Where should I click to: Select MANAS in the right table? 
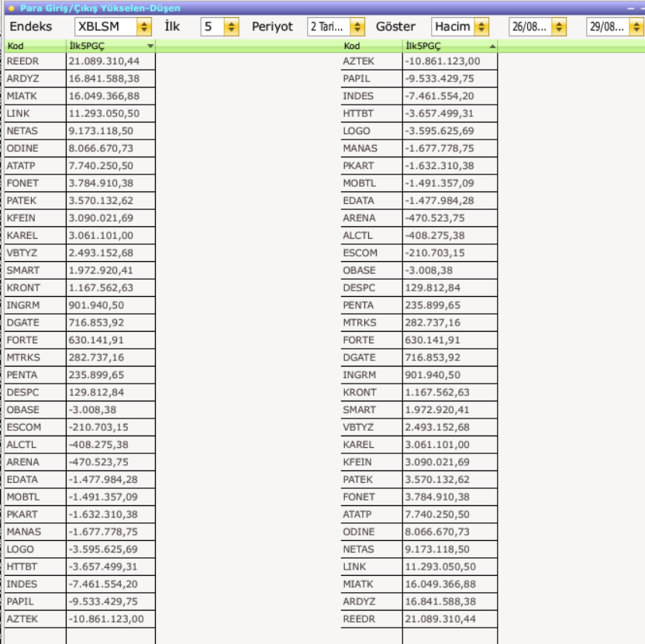click(360, 149)
